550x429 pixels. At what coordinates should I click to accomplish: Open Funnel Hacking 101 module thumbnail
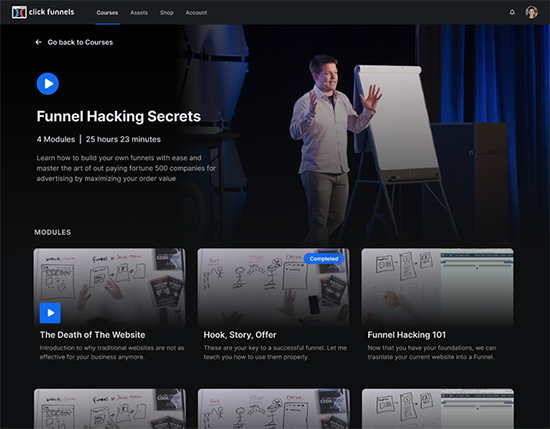437,288
